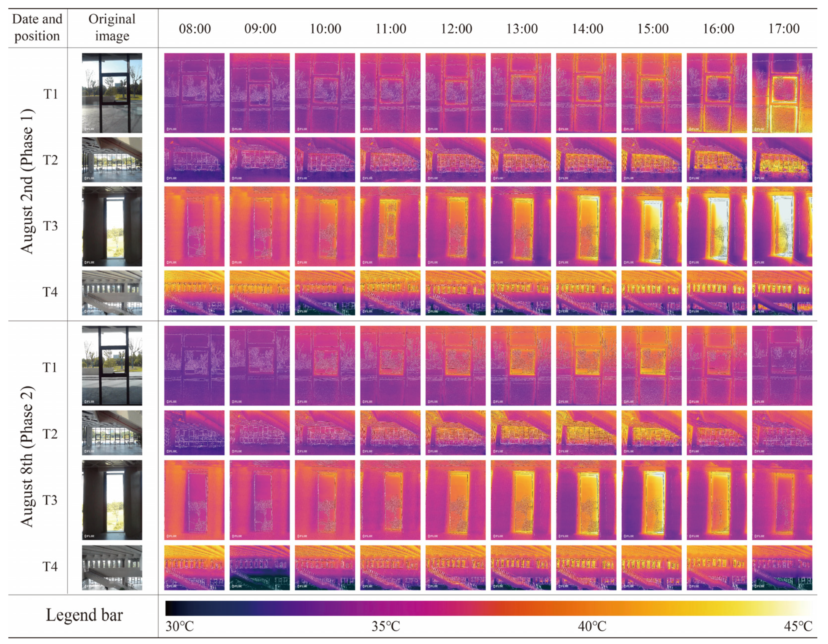Click the 45°C end of legend bar
Image resolution: width=828 pixels, height=644 pixels.
point(798,626)
